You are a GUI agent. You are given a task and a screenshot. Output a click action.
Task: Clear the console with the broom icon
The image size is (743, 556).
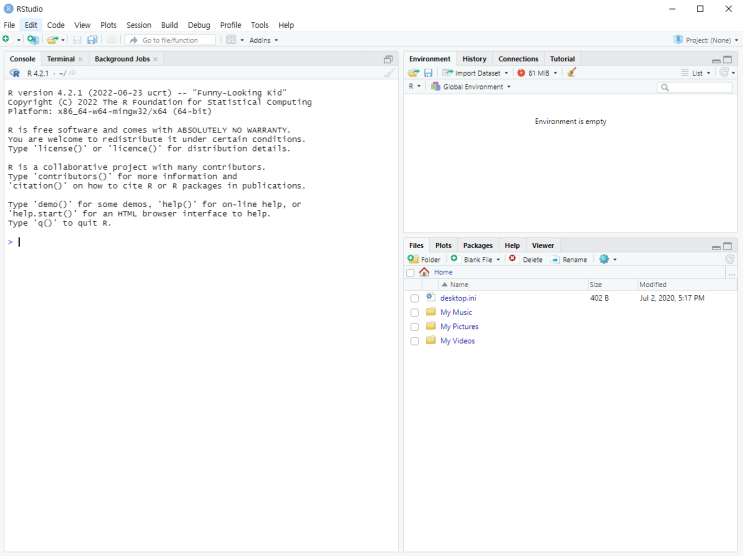click(388, 73)
